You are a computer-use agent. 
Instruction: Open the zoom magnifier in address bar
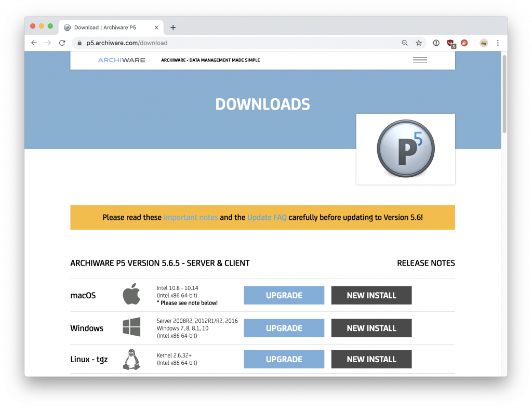click(404, 43)
